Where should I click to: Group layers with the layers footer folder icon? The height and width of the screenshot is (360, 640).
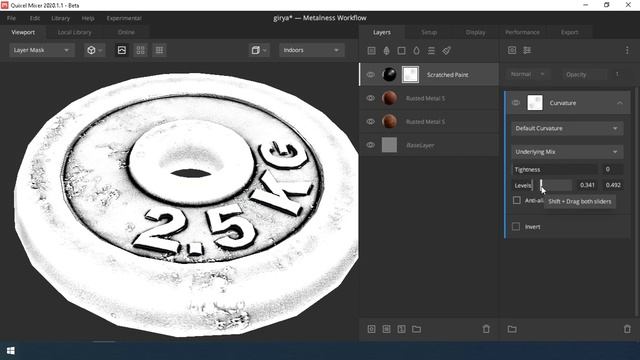click(416, 329)
